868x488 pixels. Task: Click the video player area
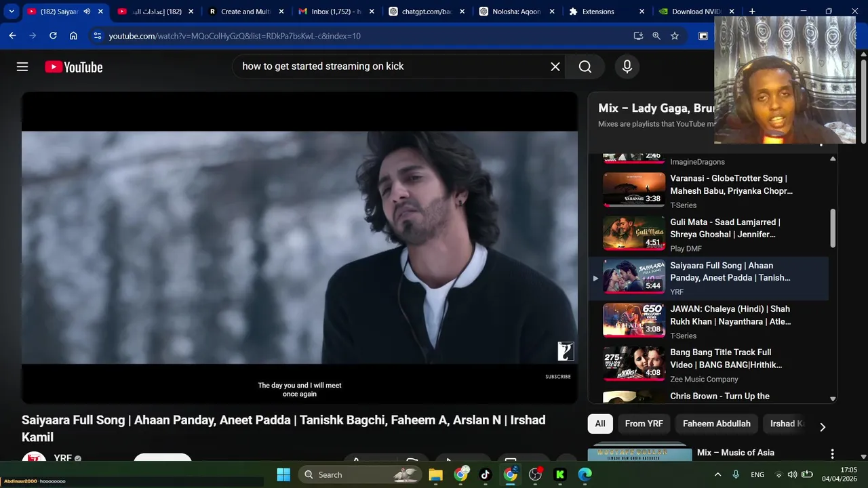coord(300,247)
